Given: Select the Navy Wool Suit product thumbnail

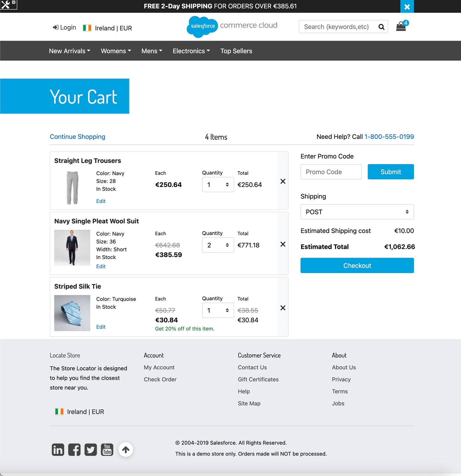Looking at the screenshot, I should tap(72, 248).
